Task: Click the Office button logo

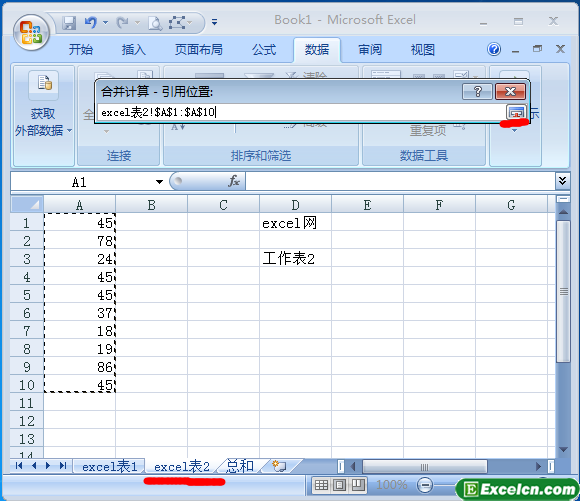Action: (x=31, y=33)
